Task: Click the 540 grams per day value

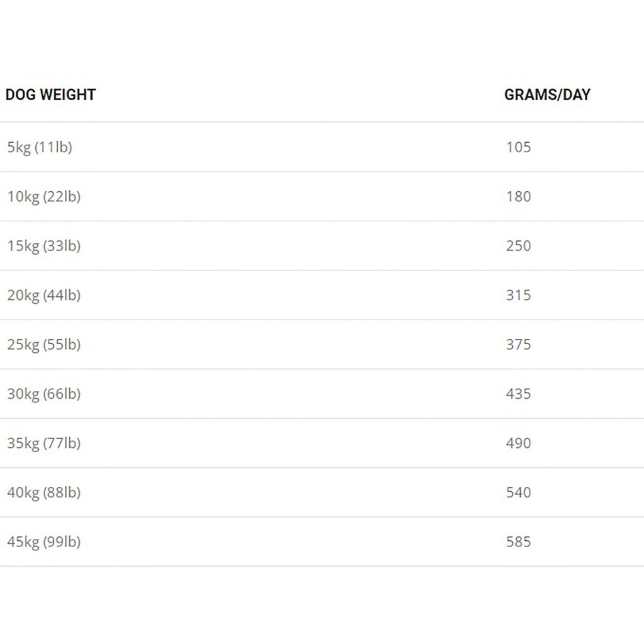Action: pos(518,492)
